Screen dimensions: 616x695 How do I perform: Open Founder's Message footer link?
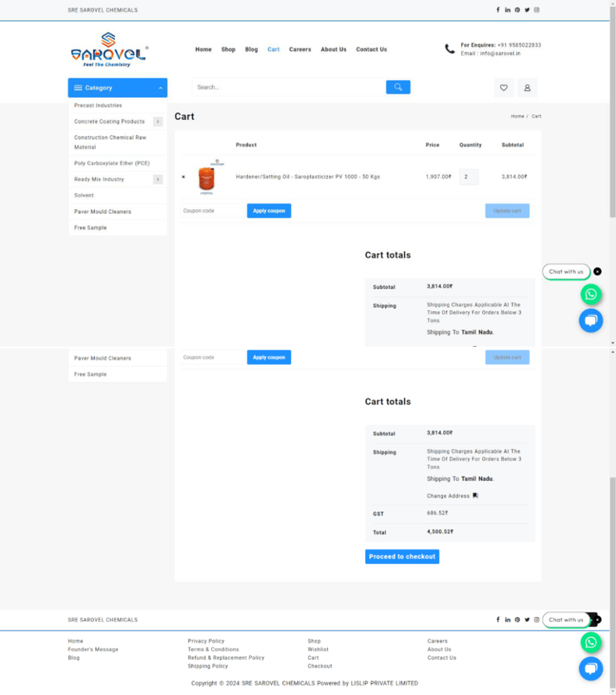coord(93,650)
